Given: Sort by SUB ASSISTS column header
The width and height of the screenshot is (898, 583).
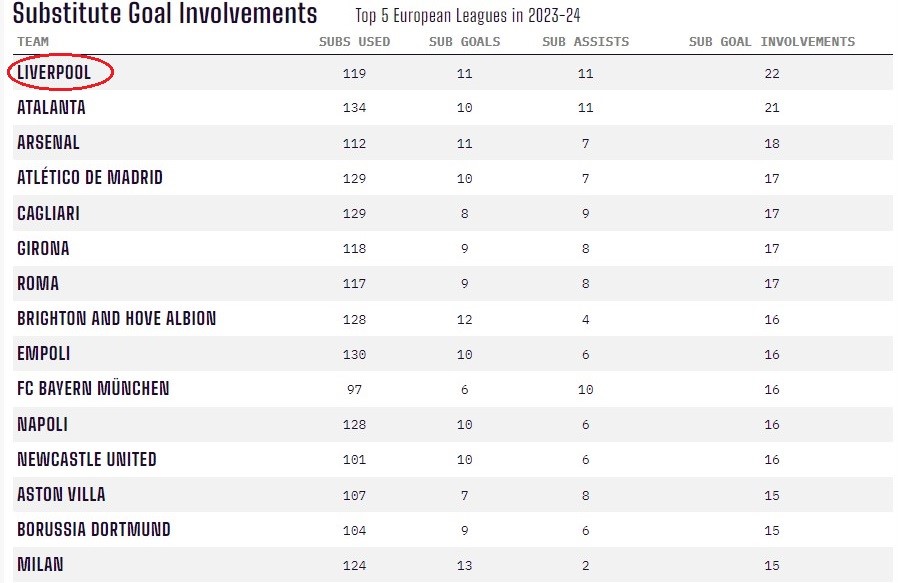Looking at the screenshot, I should (x=585, y=42).
